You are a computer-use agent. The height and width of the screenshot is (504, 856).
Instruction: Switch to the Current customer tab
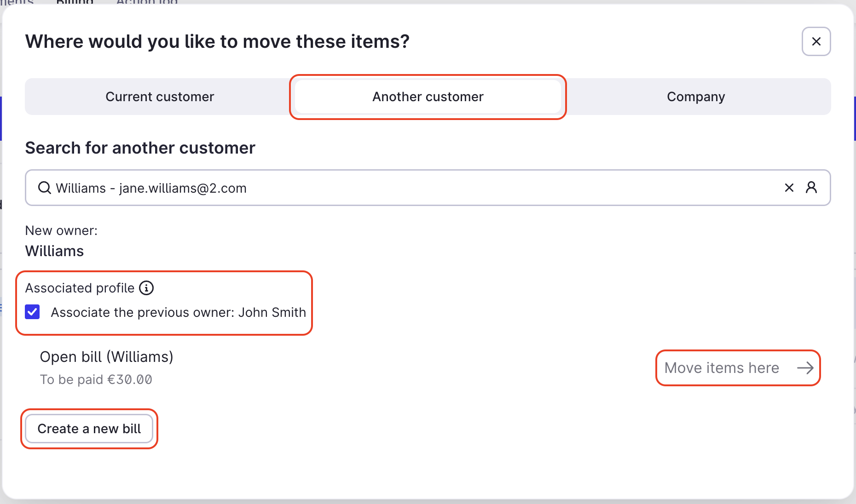click(x=160, y=97)
